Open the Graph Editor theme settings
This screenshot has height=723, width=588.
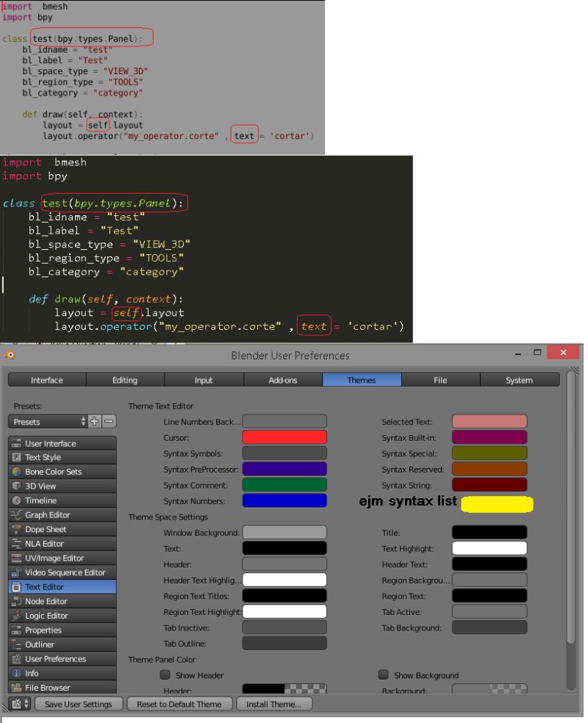pyautogui.click(x=62, y=514)
